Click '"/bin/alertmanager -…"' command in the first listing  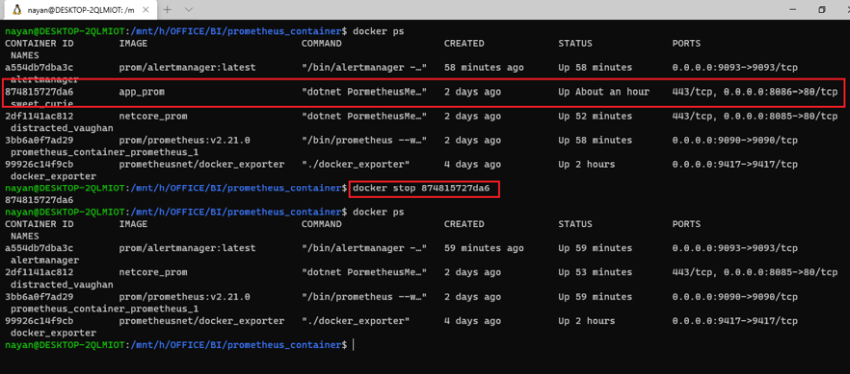pos(364,68)
